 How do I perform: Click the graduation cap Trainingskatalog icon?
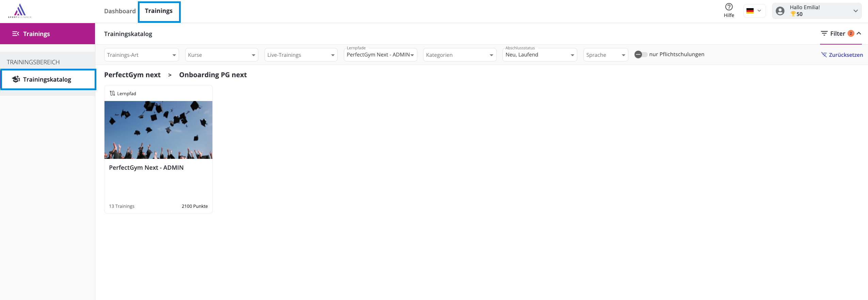pos(16,79)
